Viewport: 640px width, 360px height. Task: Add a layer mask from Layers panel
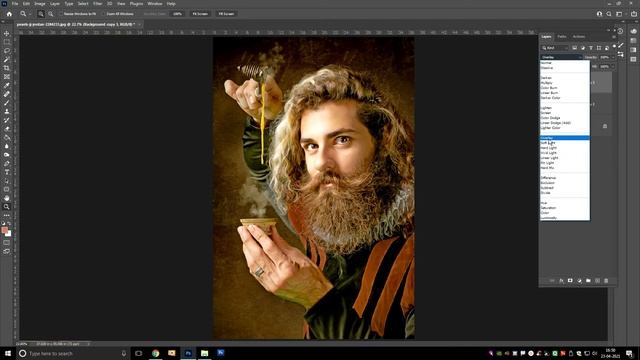570,281
